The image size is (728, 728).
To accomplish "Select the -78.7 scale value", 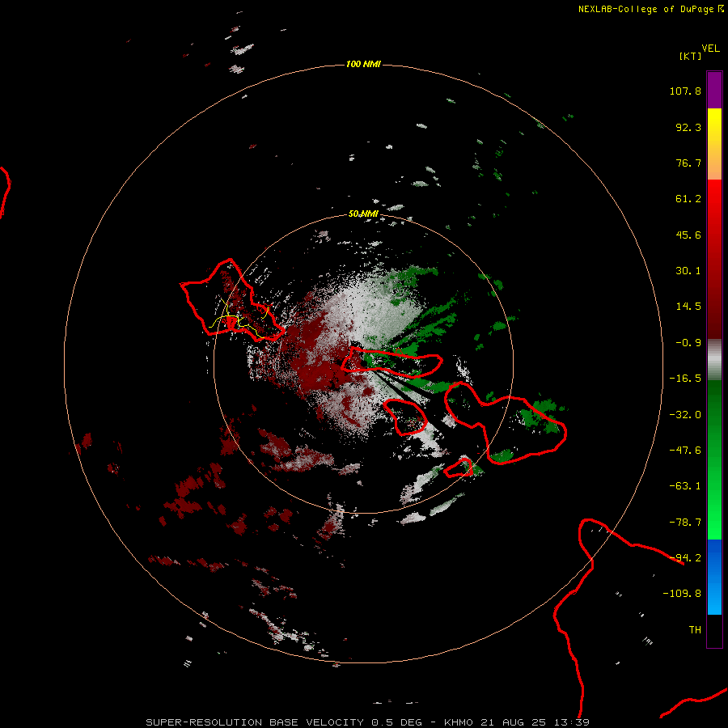I will (x=685, y=523).
